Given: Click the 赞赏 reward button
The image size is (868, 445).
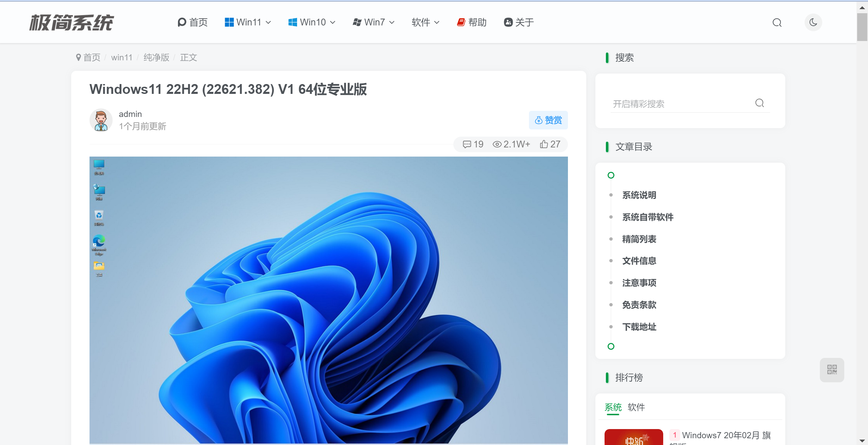Looking at the screenshot, I should coord(548,120).
